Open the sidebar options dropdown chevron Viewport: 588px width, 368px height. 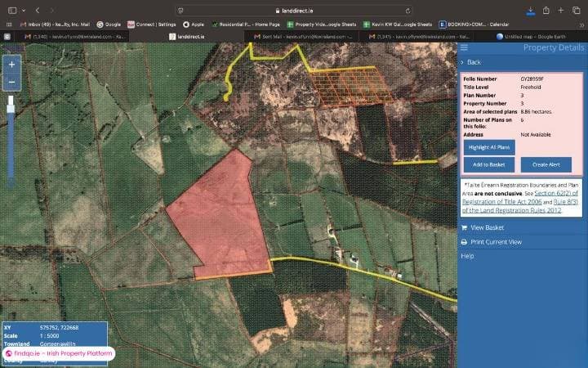[x=24, y=11]
